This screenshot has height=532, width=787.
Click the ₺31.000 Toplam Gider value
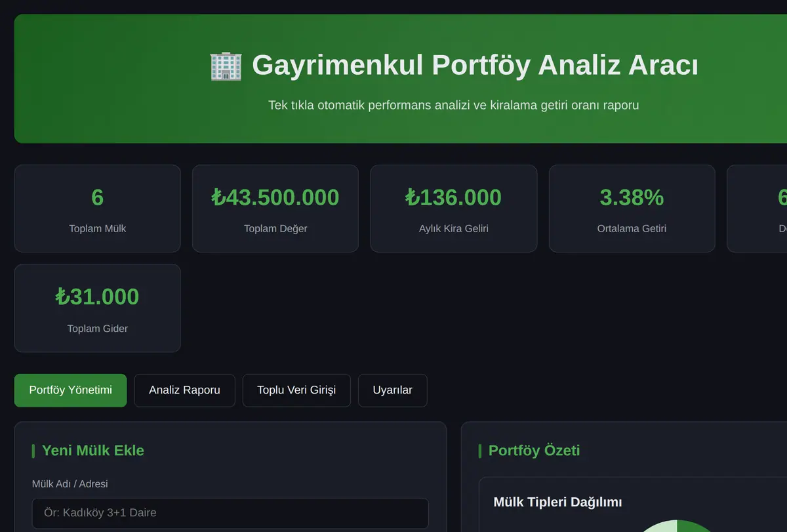(97, 297)
